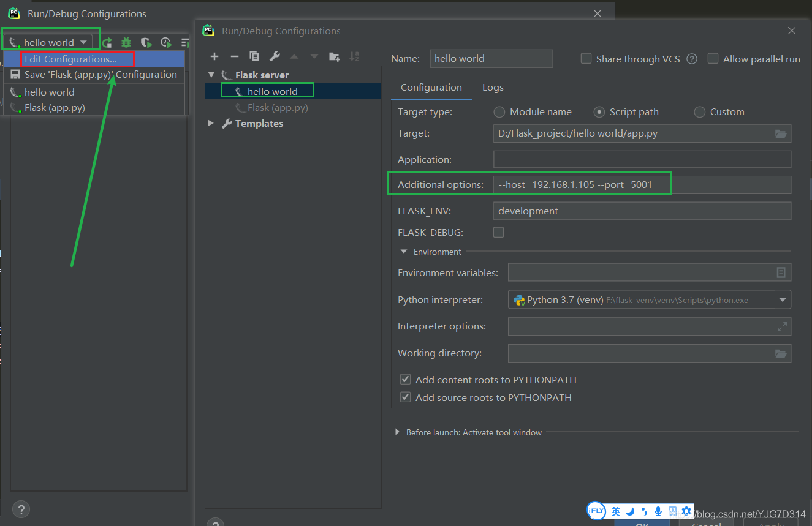Open iFLY input settings gear
The height and width of the screenshot is (526, 812).
[686, 511]
